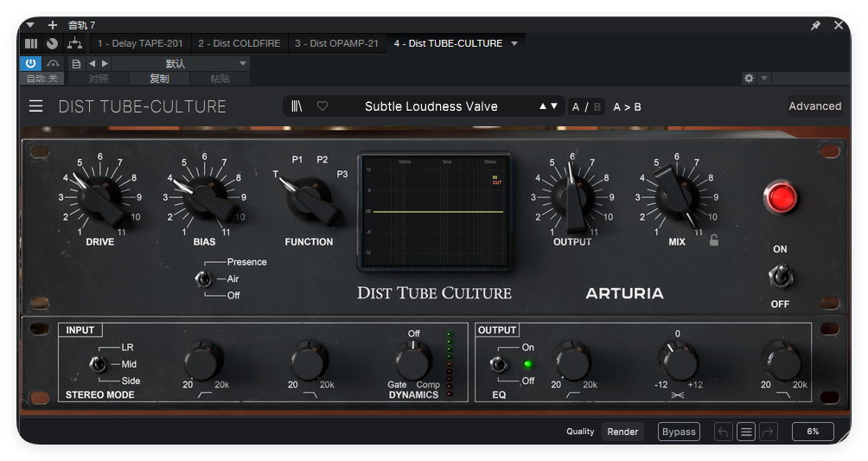Open the Subtle Loudness Valve preset name

tap(431, 106)
